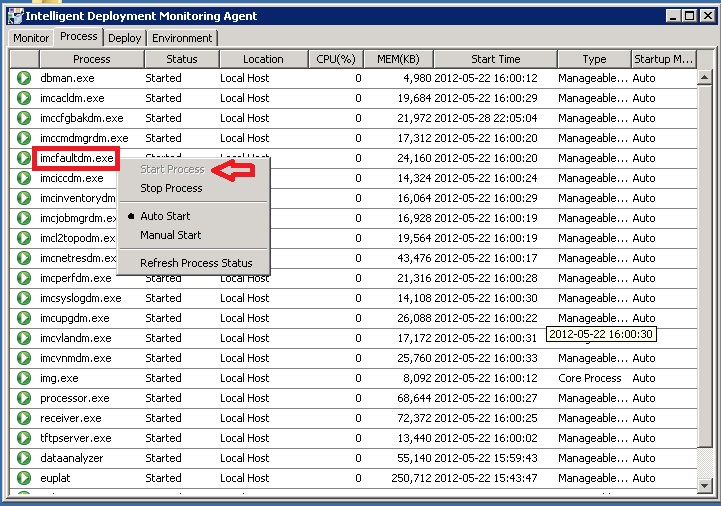Choose Stop Process from the context menu
The height and width of the screenshot is (506, 721).
pos(171,188)
